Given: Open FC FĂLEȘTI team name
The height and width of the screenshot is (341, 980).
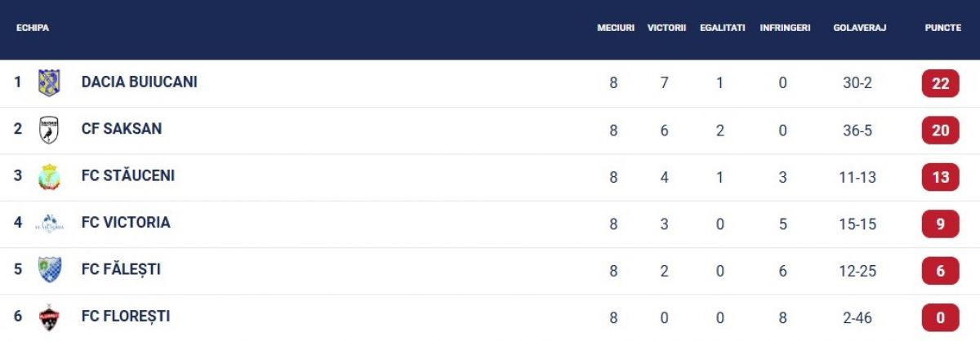Looking at the screenshot, I should [121, 269].
